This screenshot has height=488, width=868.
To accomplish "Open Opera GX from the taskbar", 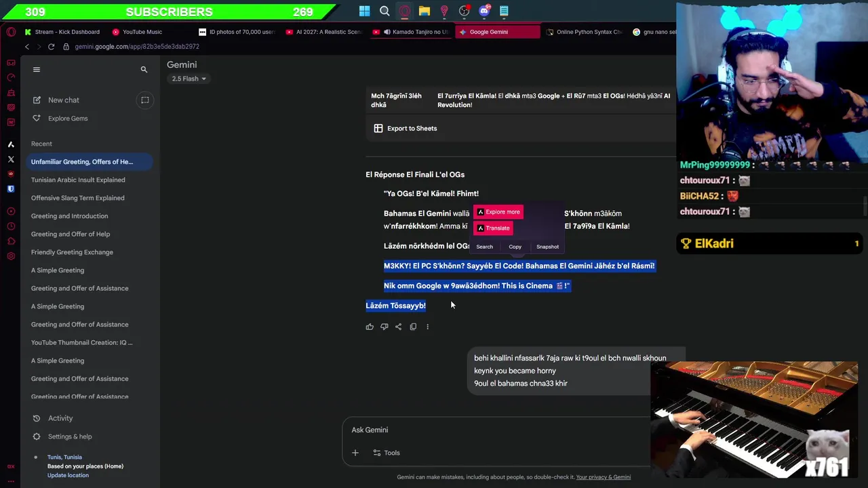I will coord(405,11).
